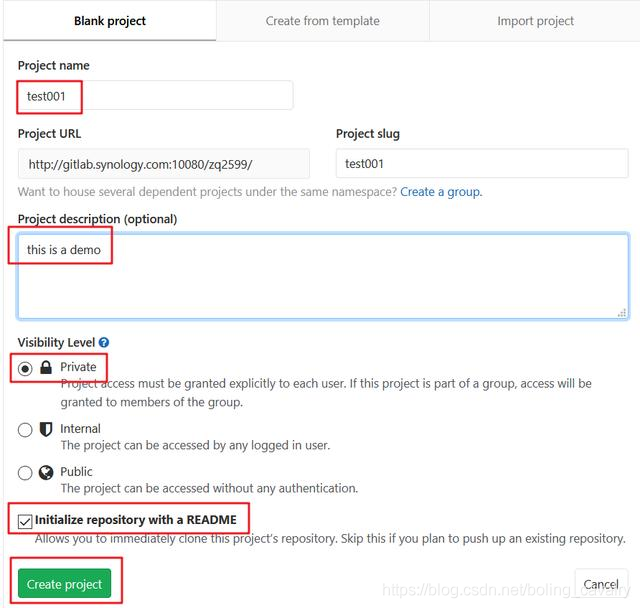Image resolution: width=640 pixels, height=608 pixels.
Task: Open the Import project tab
Action: pos(535,21)
